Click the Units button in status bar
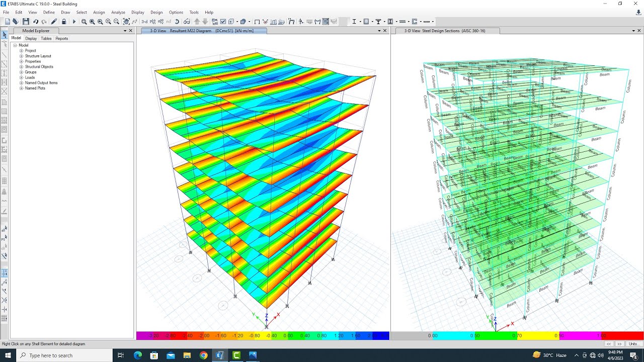The image size is (644, 362). [x=634, y=344]
